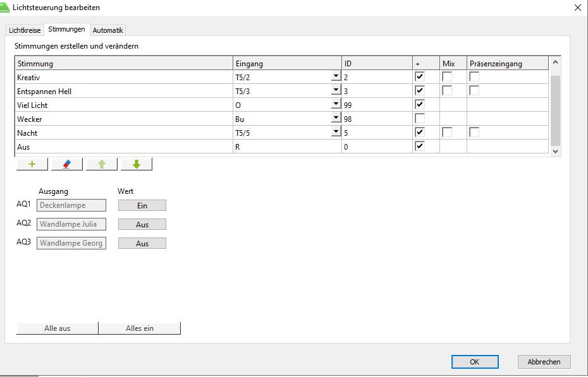This screenshot has height=377, width=588.
Task: Toggle Deckenlampe value button showing Ein
Action: point(142,205)
